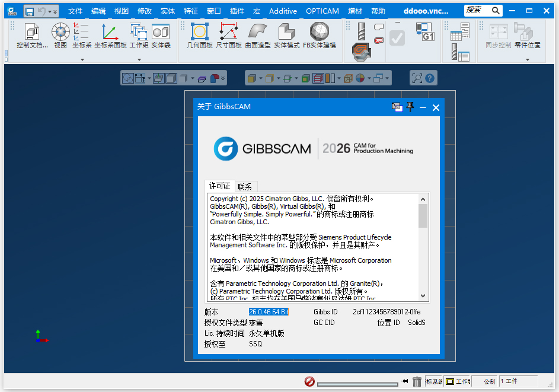Screen dimensions: 559x392
Task: Click the trash bin icon in status bar
Action: click(417, 381)
